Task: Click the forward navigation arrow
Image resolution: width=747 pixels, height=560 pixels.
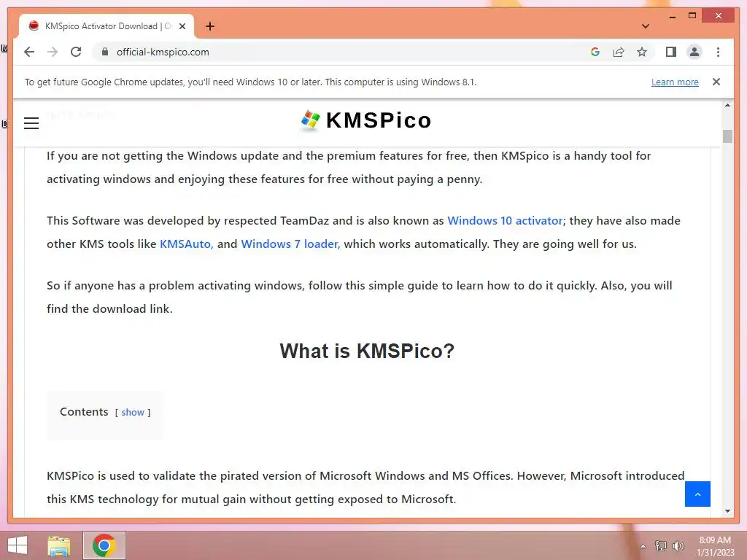Action: 53,52
